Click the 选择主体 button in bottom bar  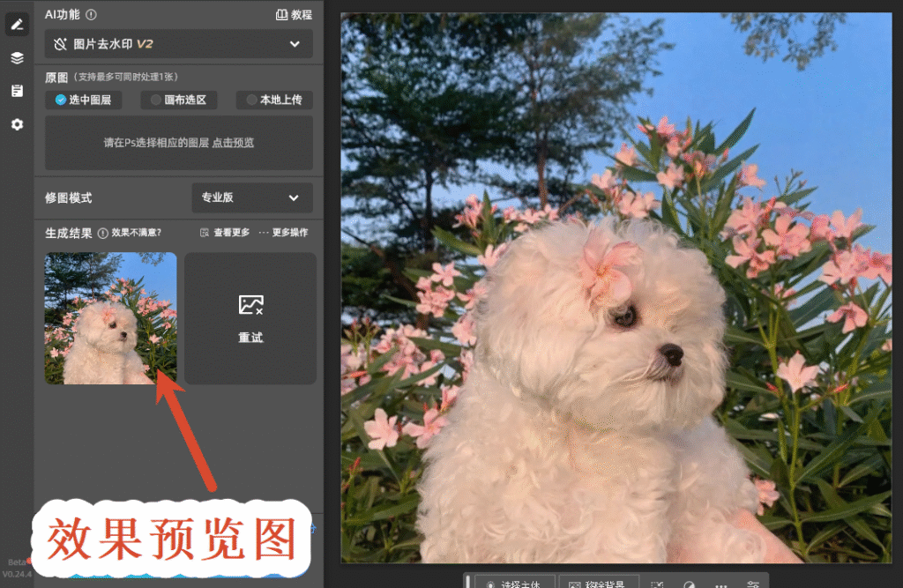click(514, 583)
